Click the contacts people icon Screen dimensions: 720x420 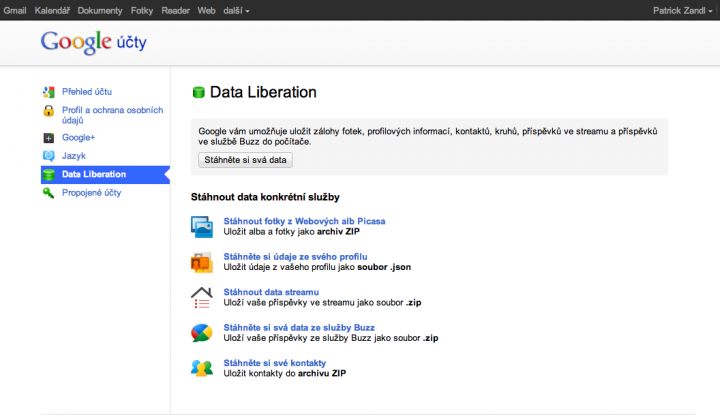point(202,368)
